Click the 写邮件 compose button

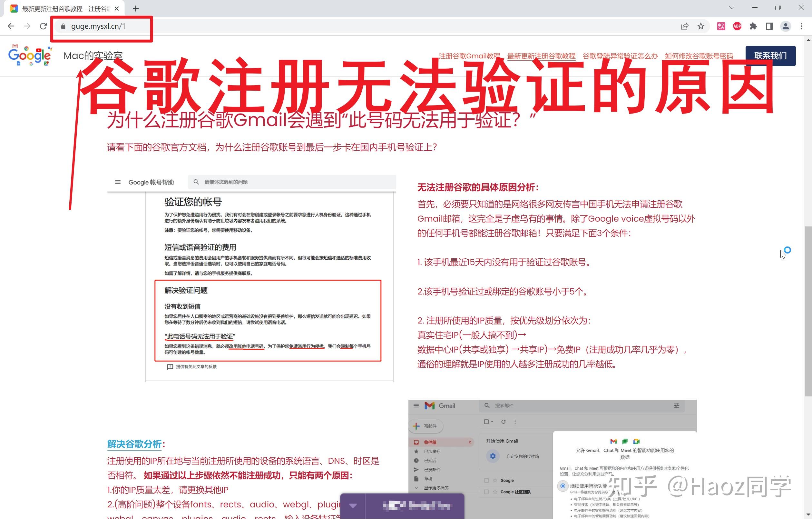click(426, 426)
